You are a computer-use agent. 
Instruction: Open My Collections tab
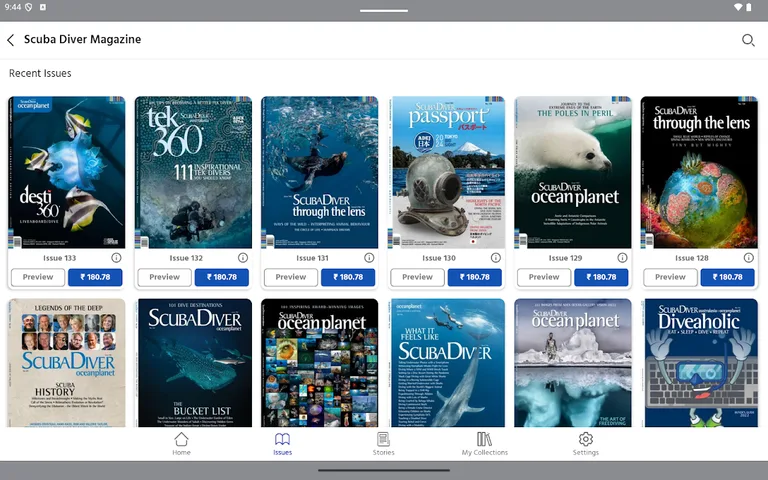pos(484,444)
